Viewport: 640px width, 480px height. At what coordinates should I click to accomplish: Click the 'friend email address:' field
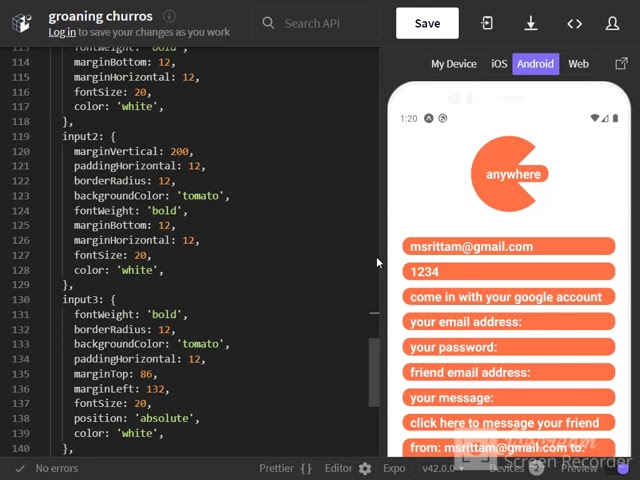click(509, 372)
